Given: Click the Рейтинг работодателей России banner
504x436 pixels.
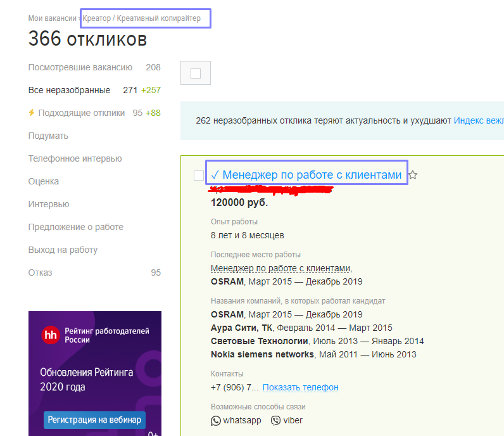Looking at the screenshot, I should [x=95, y=373].
